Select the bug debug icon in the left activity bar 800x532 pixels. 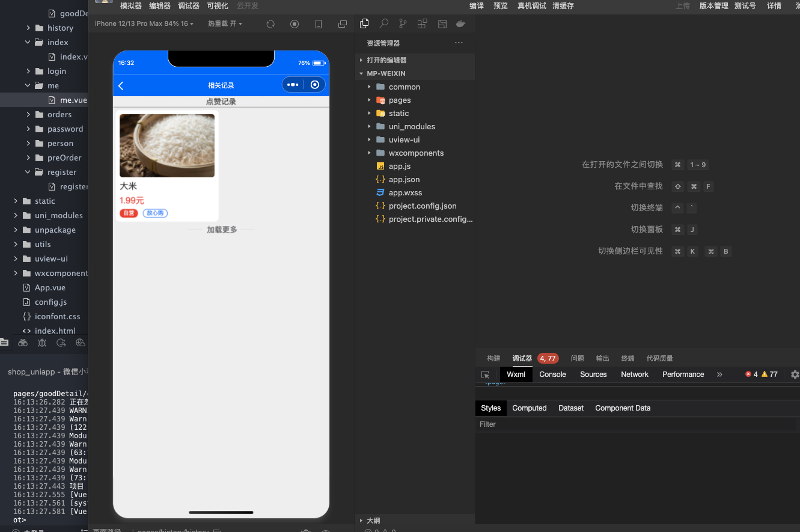[x=42, y=343]
